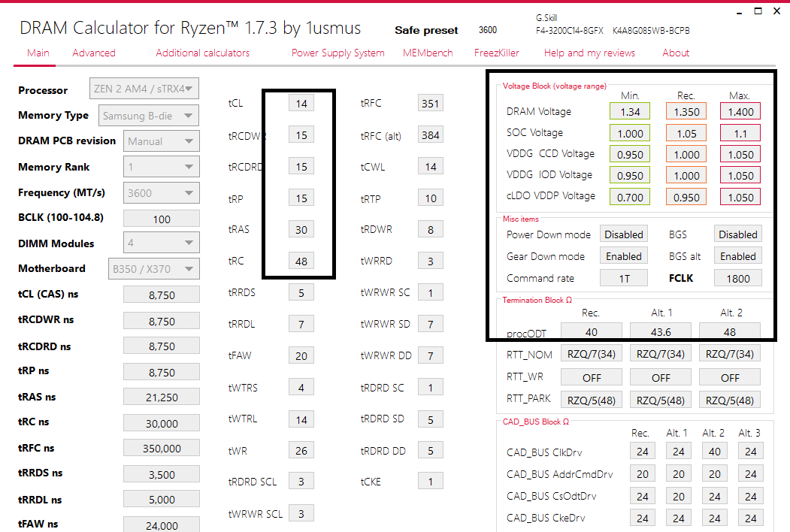Click RTT_NOM Rec. value RZQ/7(34)
This screenshot has width=790, height=532.
click(592, 354)
